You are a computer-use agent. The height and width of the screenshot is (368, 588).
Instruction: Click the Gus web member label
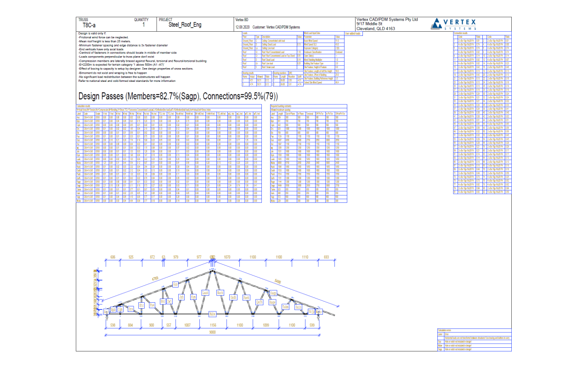pos(175,283)
